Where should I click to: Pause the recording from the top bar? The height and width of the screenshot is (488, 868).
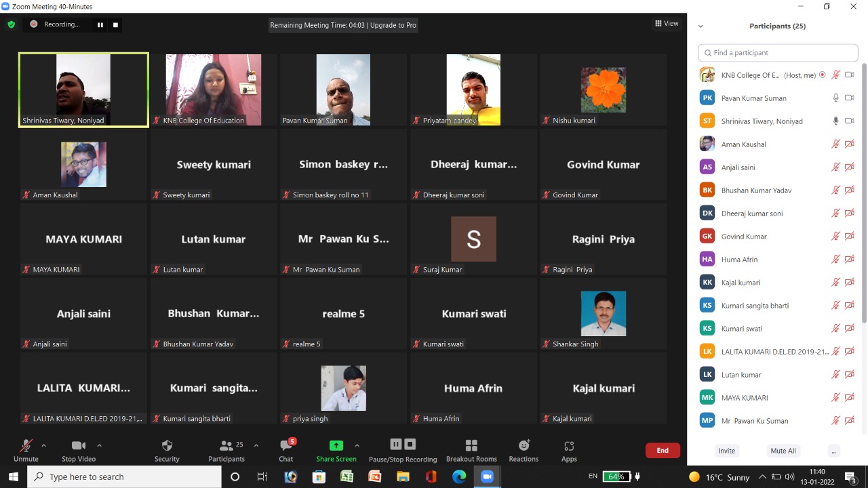pyautogui.click(x=100, y=25)
